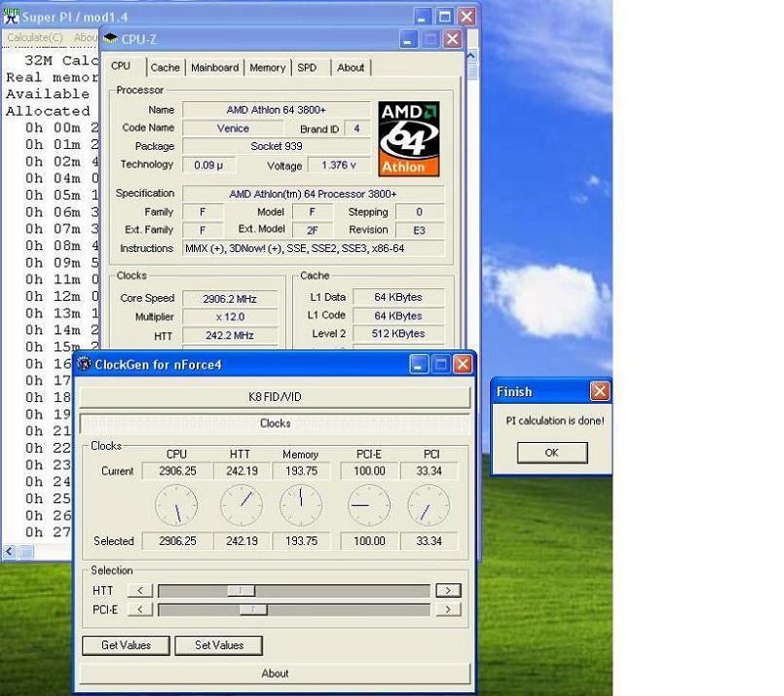This screenshot has height=696, width=784.
Task: Close the CPU-Z window
Action: (x=453, y=39)
